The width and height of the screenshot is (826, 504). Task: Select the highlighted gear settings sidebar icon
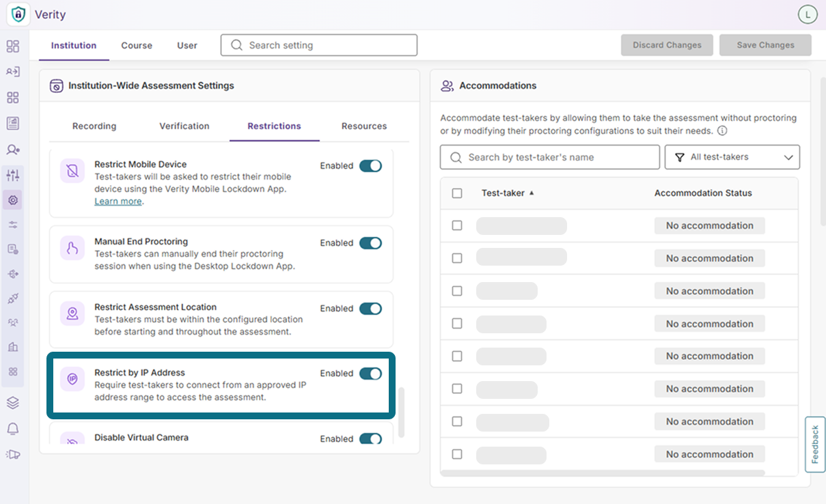[x=13, y=200]
